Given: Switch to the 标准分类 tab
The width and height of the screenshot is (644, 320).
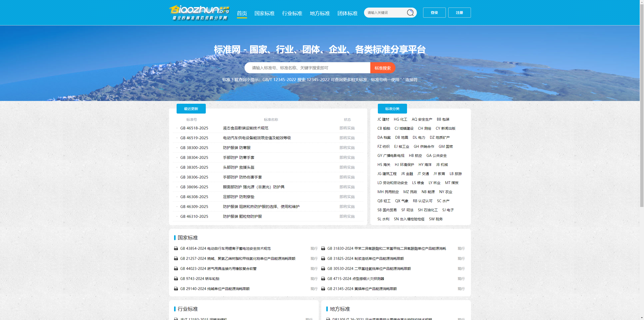Looking at the screenshot, I should point(392,109).
